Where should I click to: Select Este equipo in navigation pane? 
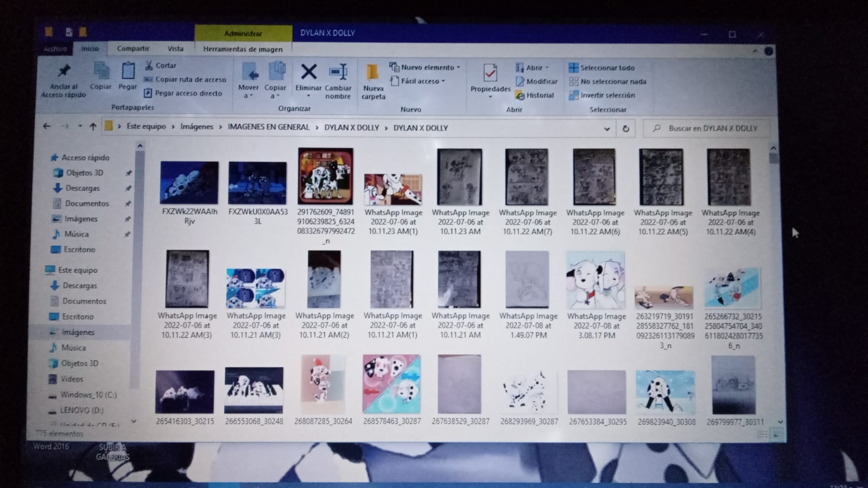pyautogui.click(x=71, y=270)
